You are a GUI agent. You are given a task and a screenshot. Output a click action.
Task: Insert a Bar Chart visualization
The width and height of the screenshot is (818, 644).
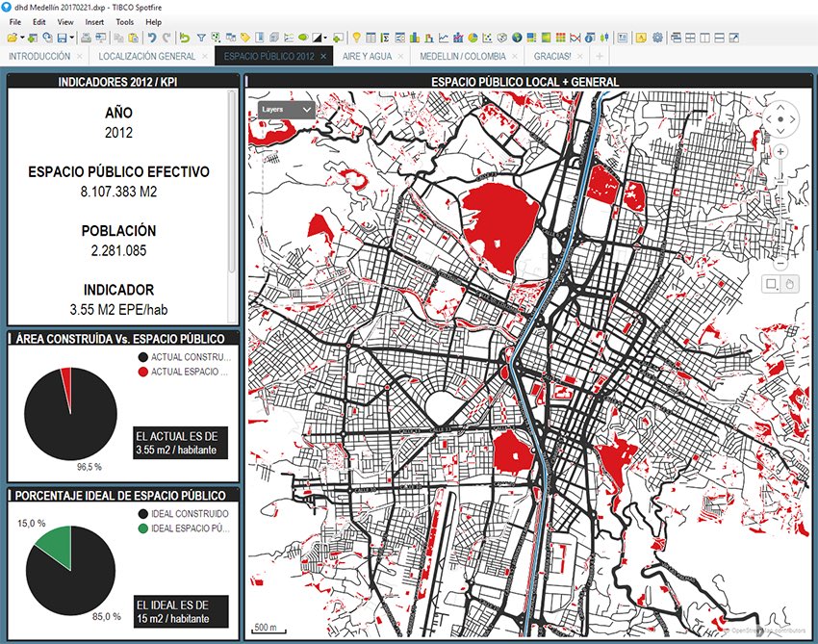(x=415, y=38)
